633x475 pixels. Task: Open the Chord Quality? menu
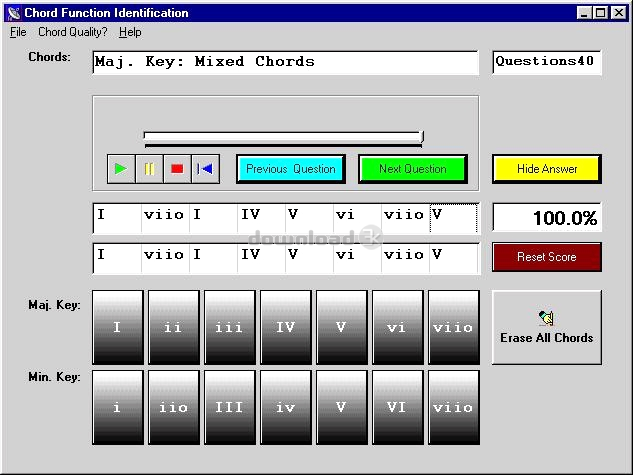coord(73,32)
